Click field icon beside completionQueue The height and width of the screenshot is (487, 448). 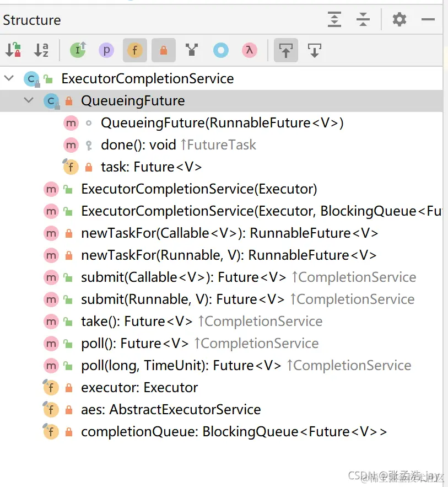51,431
